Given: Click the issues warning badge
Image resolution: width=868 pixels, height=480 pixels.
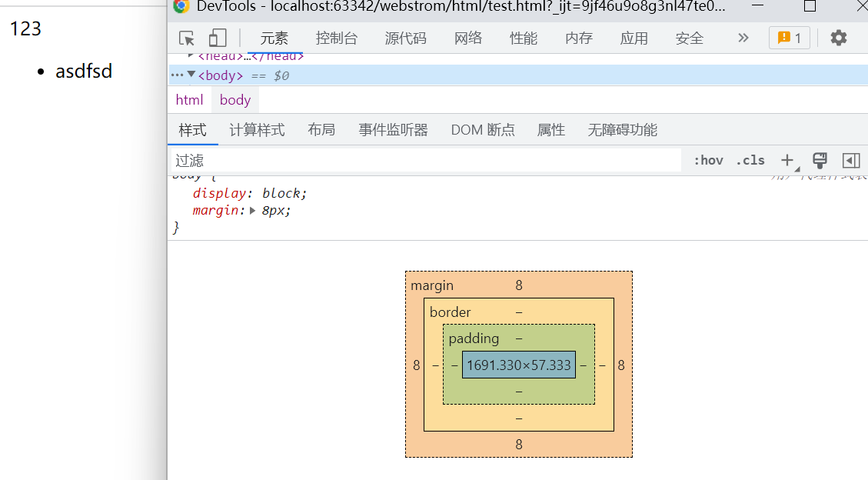Looking at the screenshot, I should 790,38.
